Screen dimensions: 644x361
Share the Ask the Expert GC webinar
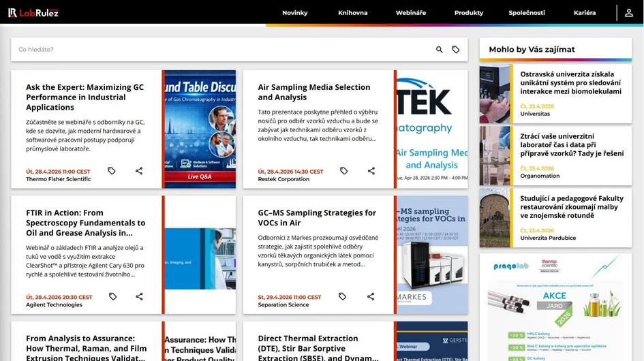tap(139, 171)
